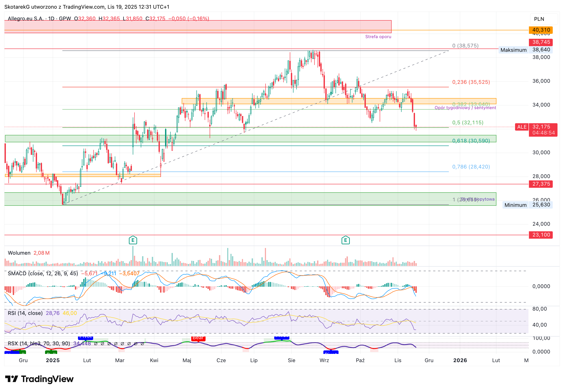Click the chart header attribution text

coord(87,7)
